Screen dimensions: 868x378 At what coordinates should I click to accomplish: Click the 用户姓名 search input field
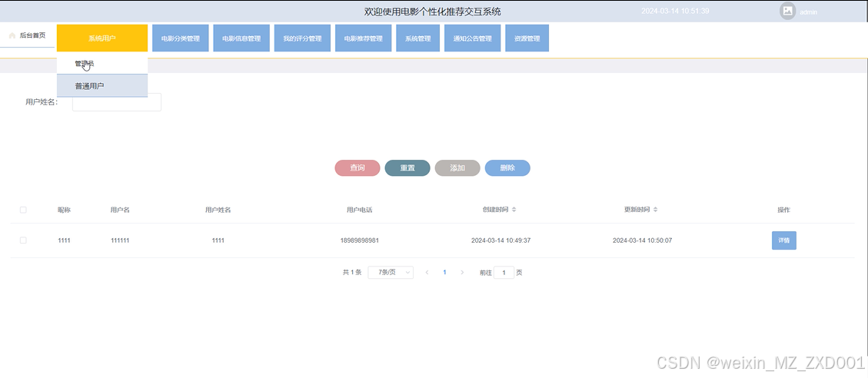[117, 102]
